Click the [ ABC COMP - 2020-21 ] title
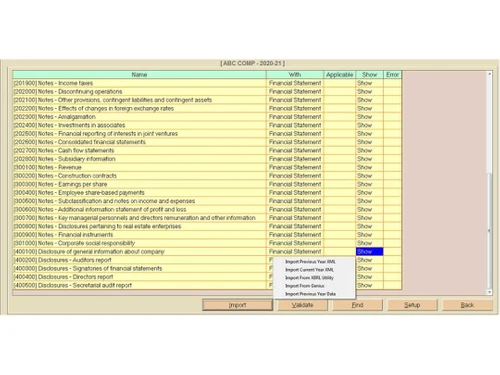Image resolution: width=500 pixels, height=375 pixels. point(252,63)
